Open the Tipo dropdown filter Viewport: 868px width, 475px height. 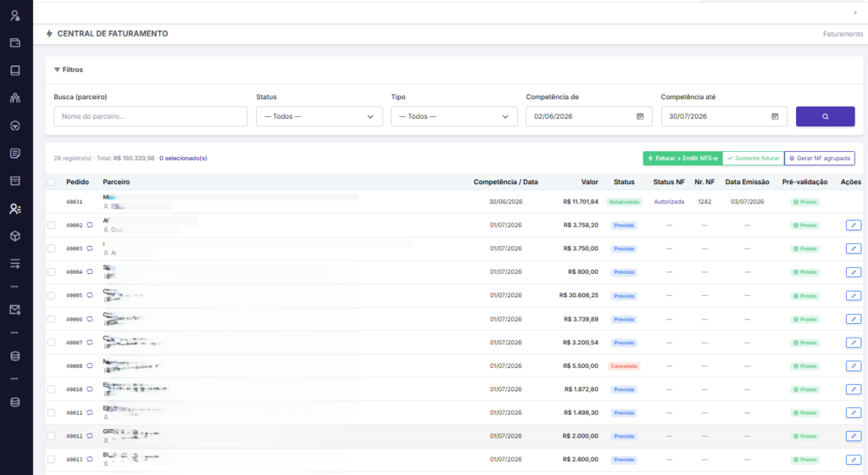(454, 116)
